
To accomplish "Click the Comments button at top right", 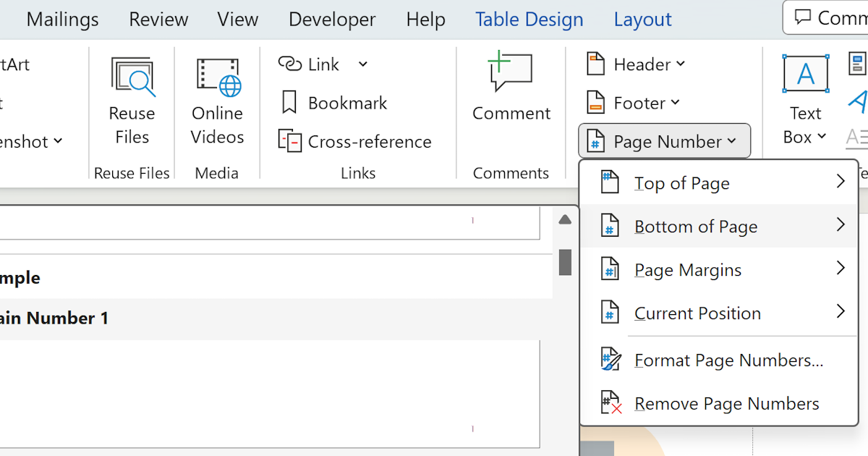I will (826, 17).
